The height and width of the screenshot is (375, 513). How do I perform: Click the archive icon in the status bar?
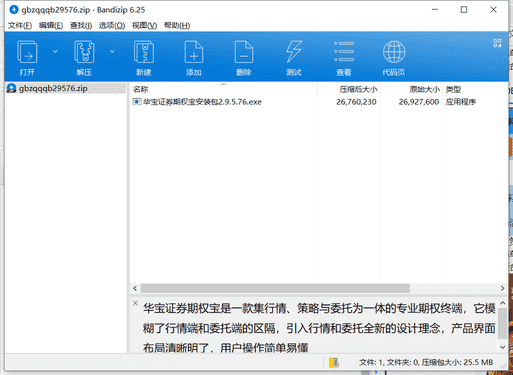(334, 362)
